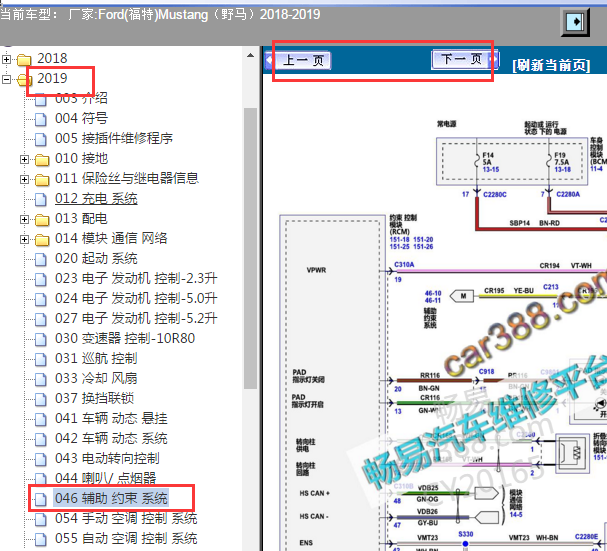Click document icon beside 043 电动转向控制

pos(41,459)
